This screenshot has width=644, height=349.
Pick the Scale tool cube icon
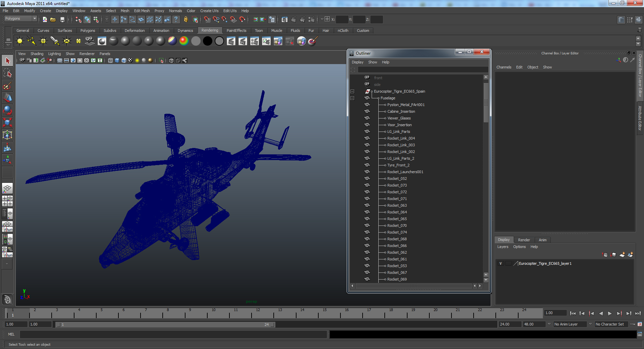click(7, 122)
